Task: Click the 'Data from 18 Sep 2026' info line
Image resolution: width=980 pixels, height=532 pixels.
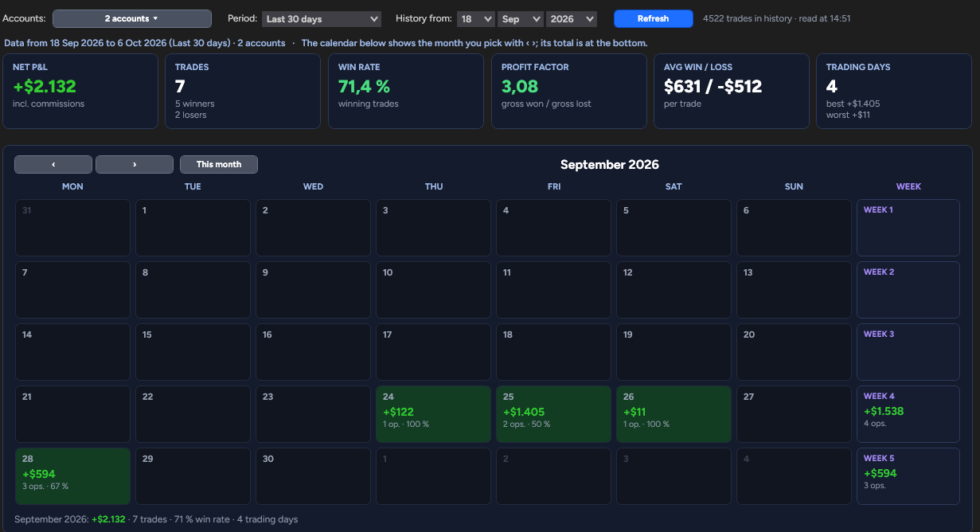Action: 326,43
